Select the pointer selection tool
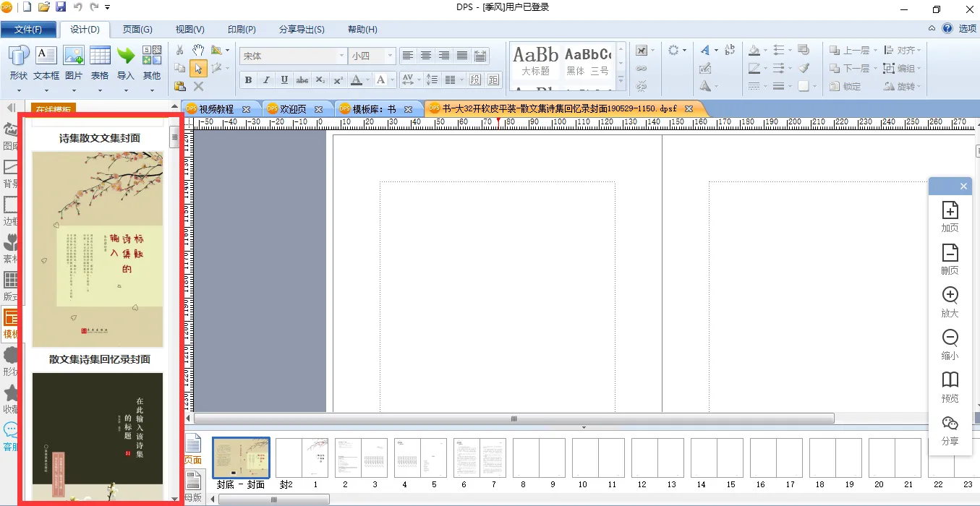Image resolution: width=980 pixels, height=506 pixels. point(198,69)
